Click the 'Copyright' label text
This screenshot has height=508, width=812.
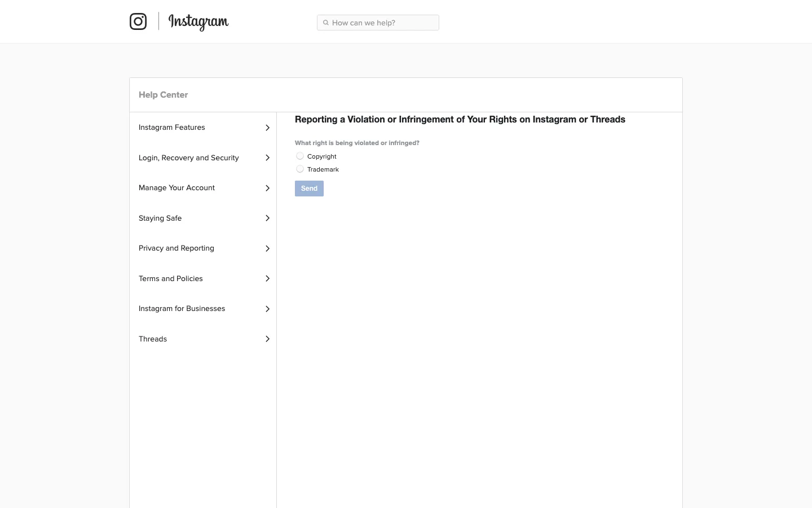coord(322,156)
